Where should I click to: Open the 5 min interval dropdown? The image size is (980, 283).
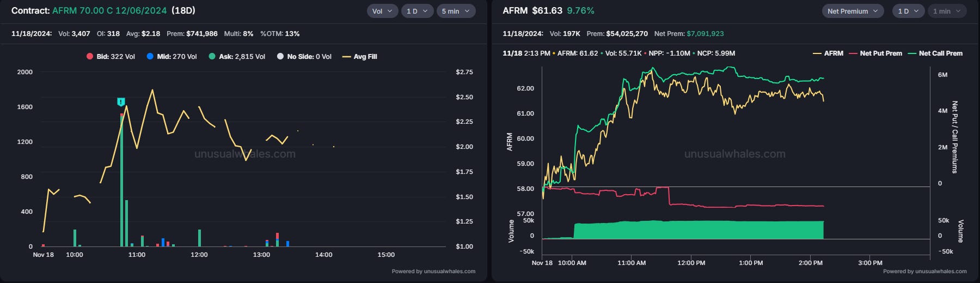click(456, 11)
